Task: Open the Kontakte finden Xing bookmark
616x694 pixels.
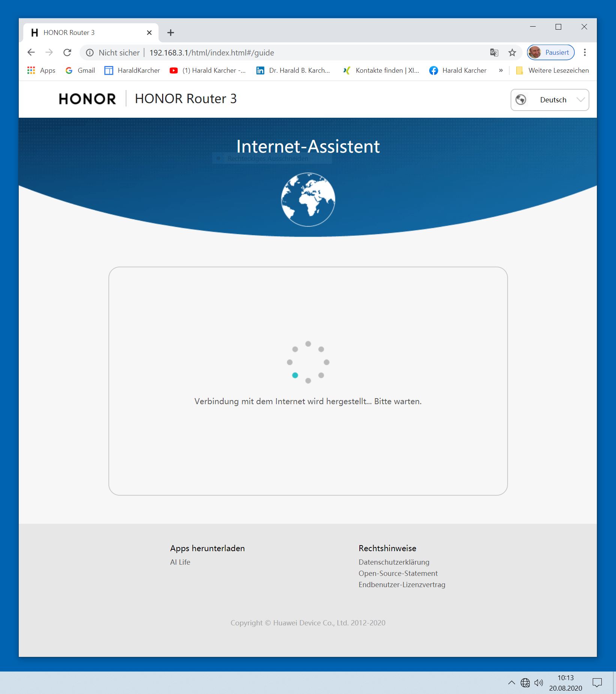Action: tap(381, 70)
